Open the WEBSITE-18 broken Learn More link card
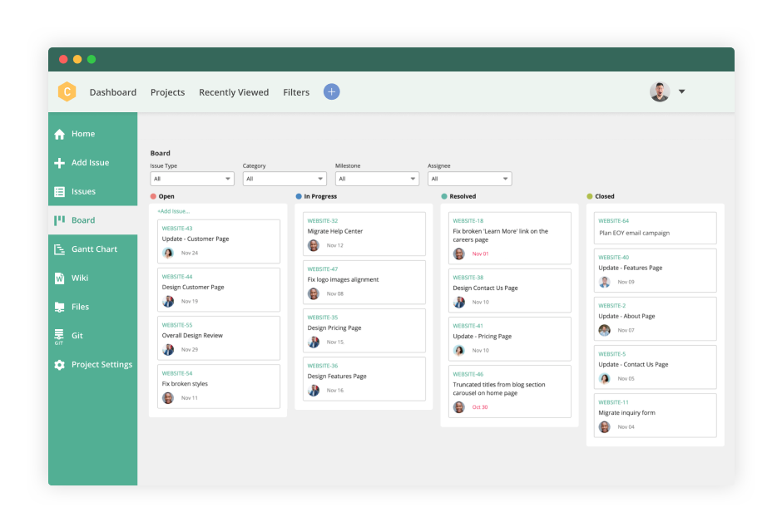Screen dimensions: 782x532 click(509, 238)
